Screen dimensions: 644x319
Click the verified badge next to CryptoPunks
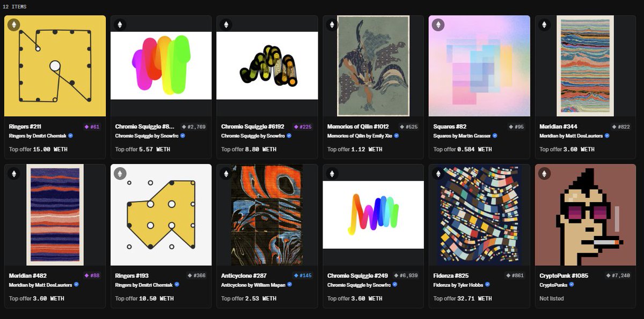point(572,285)
